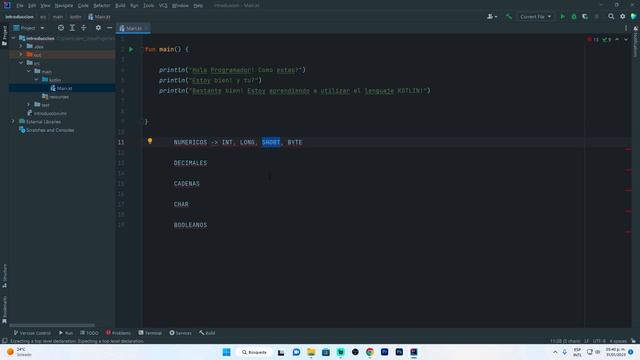
Task: Click the Búsqueda taskbar search box
Action: (x=254, y=352)
